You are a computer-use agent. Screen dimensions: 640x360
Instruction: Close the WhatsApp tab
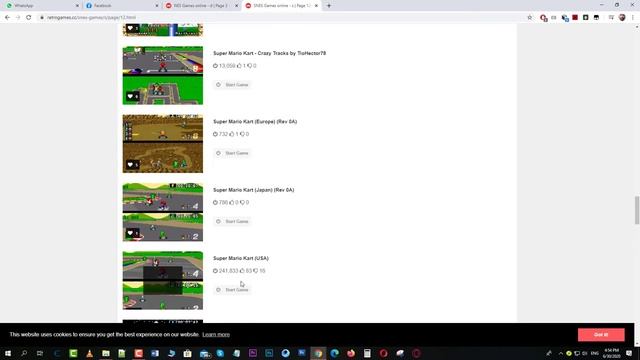pyautogui.click(x=77, y=6)
